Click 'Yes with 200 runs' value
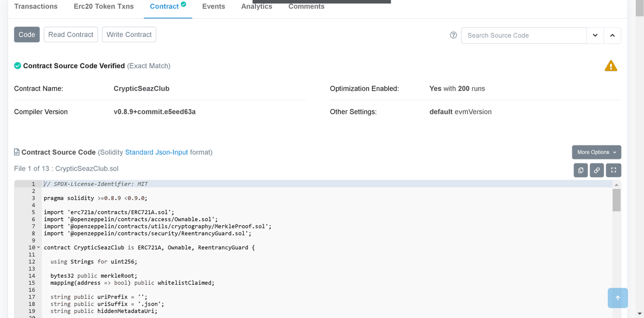This screenshot has width=644, height=318. pos(457,89)
